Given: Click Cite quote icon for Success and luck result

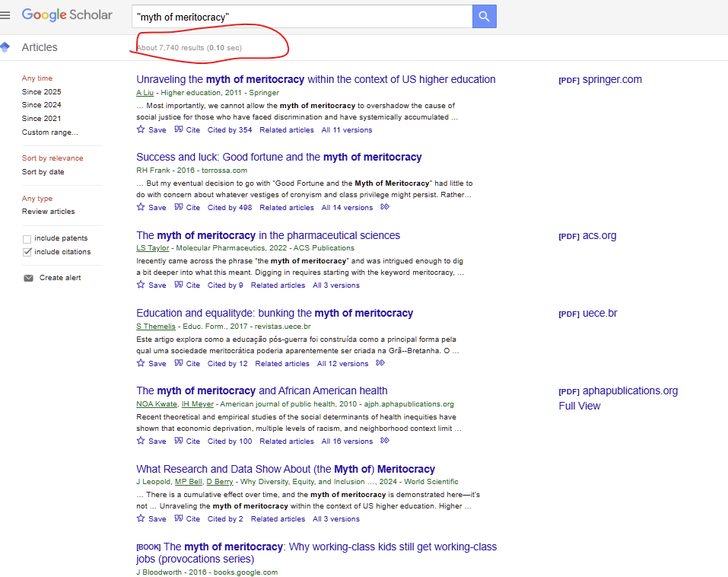Looking at the screenshot, I should point(179,207).
